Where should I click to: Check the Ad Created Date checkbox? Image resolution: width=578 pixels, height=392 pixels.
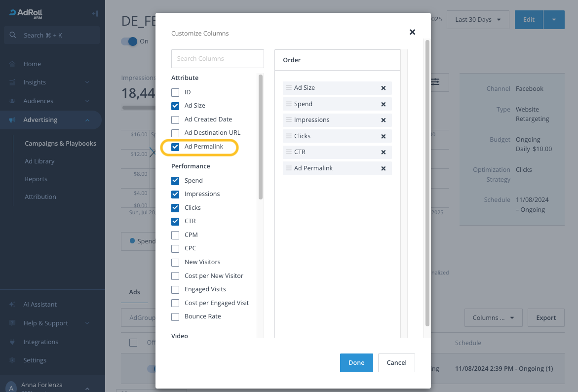point(175,119)
